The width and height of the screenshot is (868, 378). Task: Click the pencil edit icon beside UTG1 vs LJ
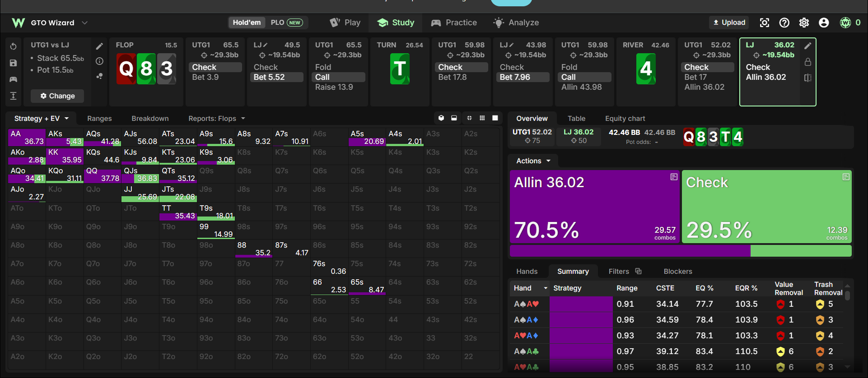[99, 46]
